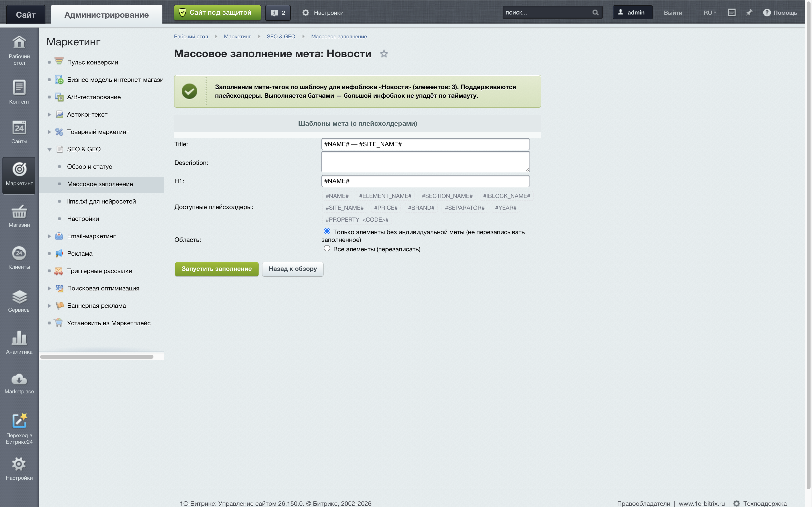812x507 pixels.
Task: Open llms.txt для нейросетей menu item
Action: point(101,201)
